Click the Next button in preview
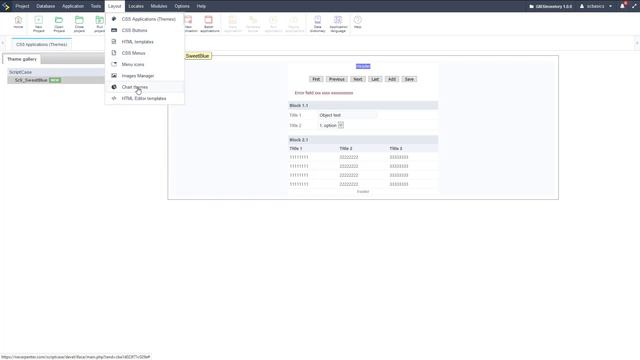This screenshot has height=360, width=640. (x=358, y=79)
